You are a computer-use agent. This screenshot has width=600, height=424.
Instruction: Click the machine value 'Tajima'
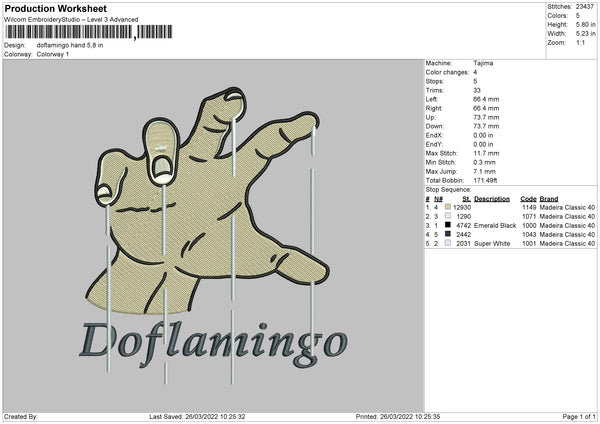pyautogui.click(x=483, y=63)
